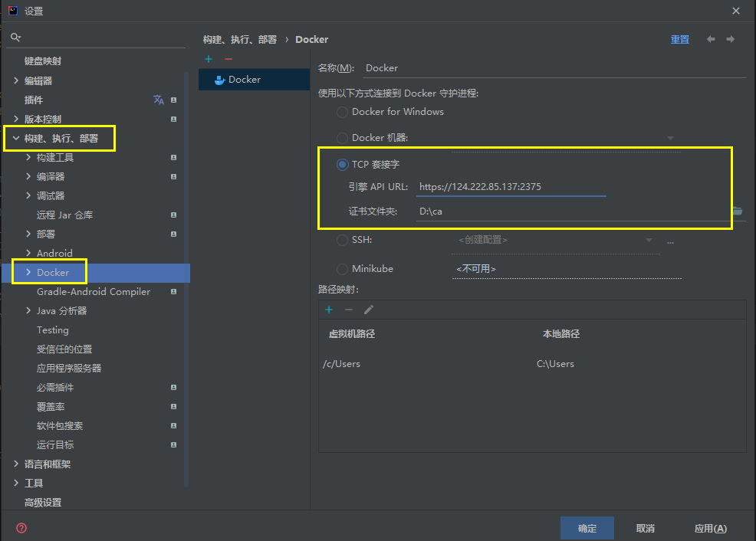
Task: Navigate forward with right arrow
Action: click(x=731, y=39)
